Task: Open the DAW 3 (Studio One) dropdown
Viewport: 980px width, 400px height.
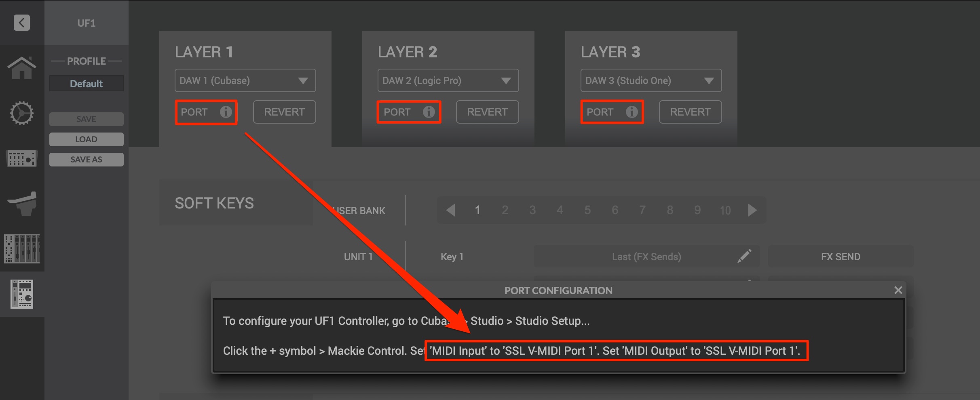Action: pos(651,80)
